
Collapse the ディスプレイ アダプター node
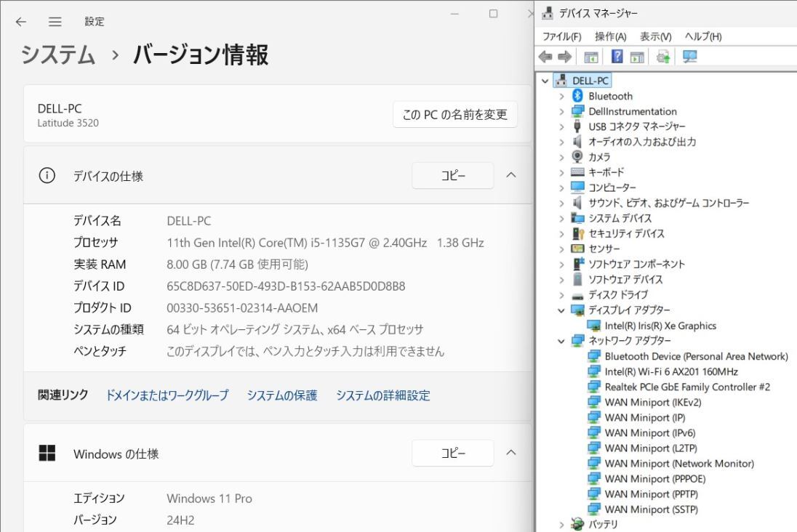coord(561,310)
